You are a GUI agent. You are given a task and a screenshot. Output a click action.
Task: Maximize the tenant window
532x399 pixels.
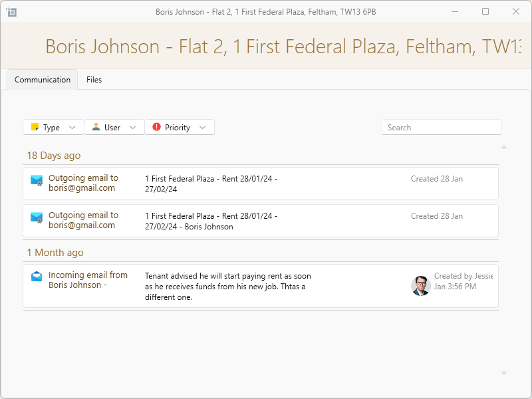(485, 11)
